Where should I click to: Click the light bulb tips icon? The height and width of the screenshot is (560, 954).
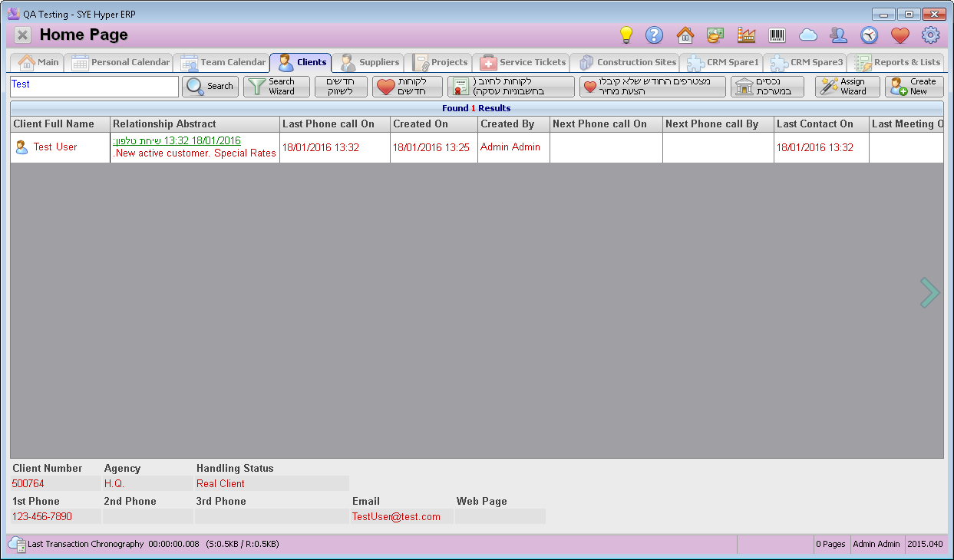tap(626, 35)
